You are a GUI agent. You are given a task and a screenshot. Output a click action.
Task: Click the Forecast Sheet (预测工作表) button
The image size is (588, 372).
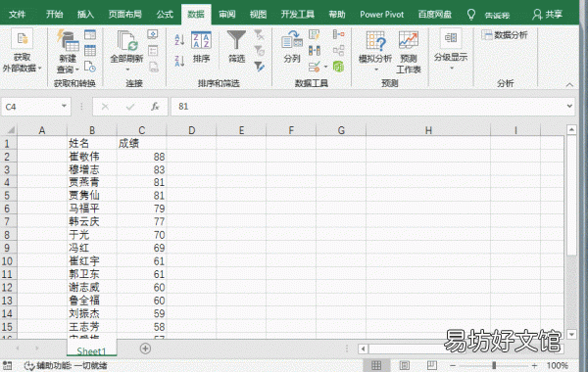tap(409, 52)
